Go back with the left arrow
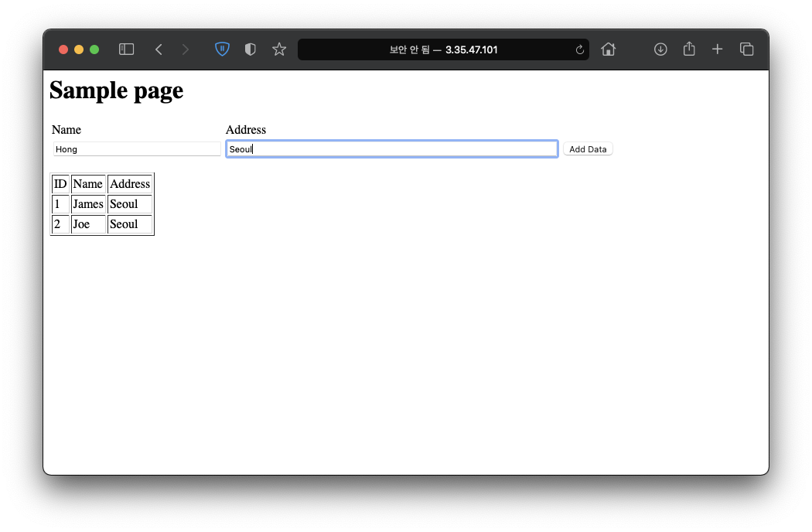Viewport: 812px width, 532px height. pos(159,49)
